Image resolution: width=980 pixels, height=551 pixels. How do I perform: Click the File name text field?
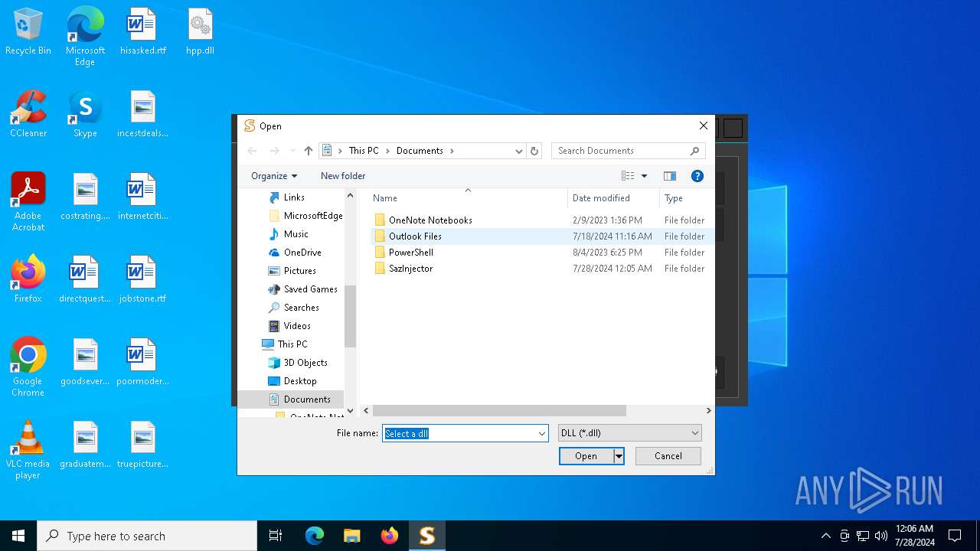pyautogui.click(x=459, y=433)
